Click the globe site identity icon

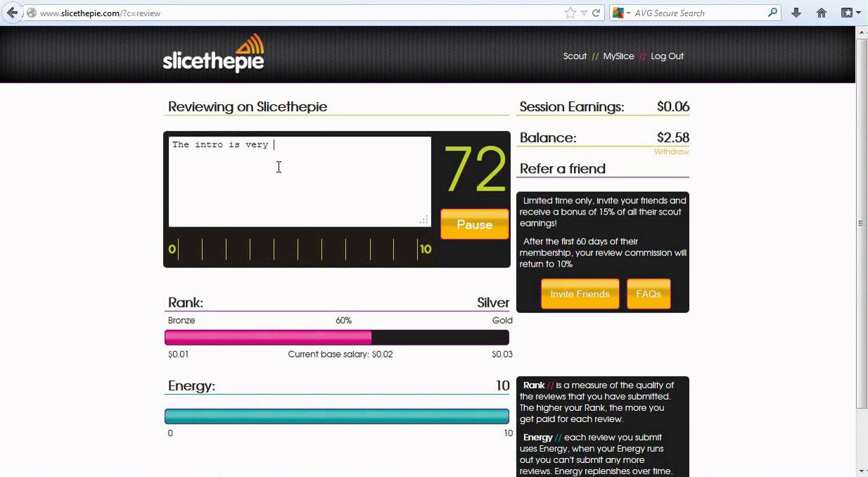click(32, 13)
